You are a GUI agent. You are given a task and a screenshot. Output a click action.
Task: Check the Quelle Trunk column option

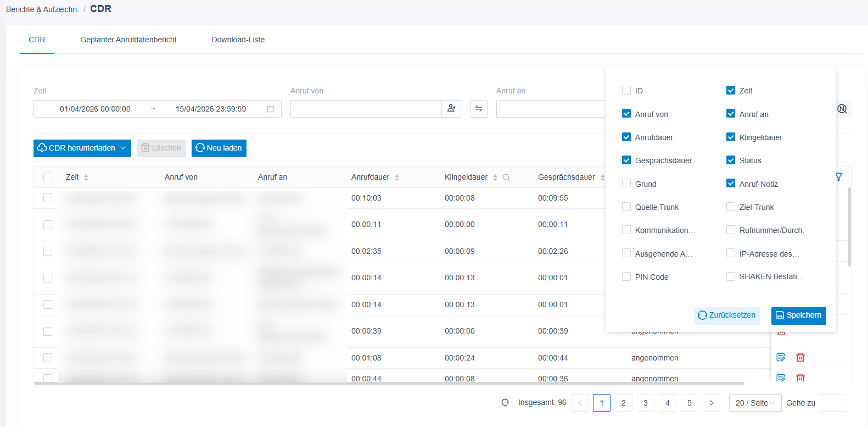[x=626, y=207]
